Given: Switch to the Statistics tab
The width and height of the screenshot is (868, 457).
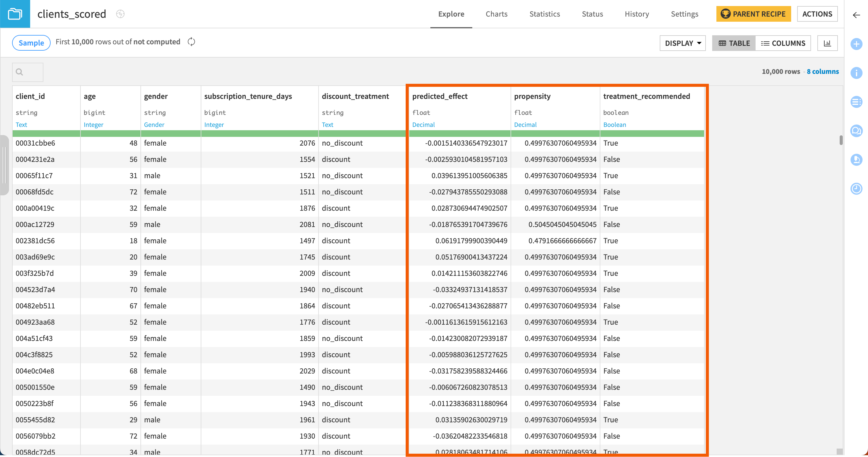Looking at the screenshot, I should pyautogui.click(x=545, y=14).
